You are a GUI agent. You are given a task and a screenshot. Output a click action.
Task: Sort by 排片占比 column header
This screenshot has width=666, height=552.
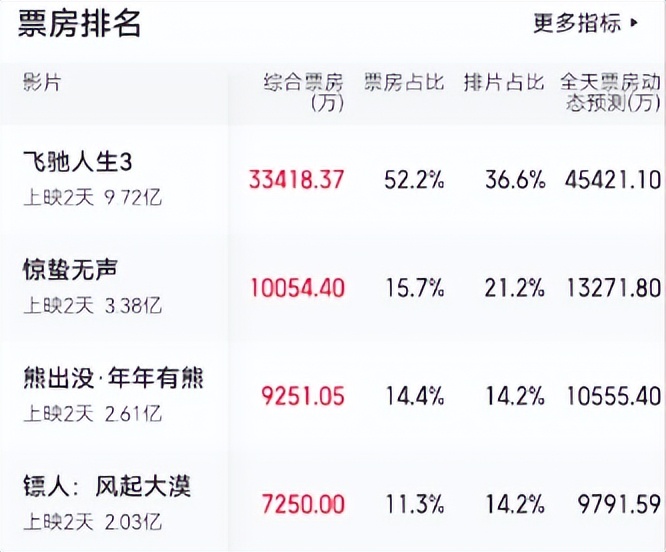pos(504,82)
